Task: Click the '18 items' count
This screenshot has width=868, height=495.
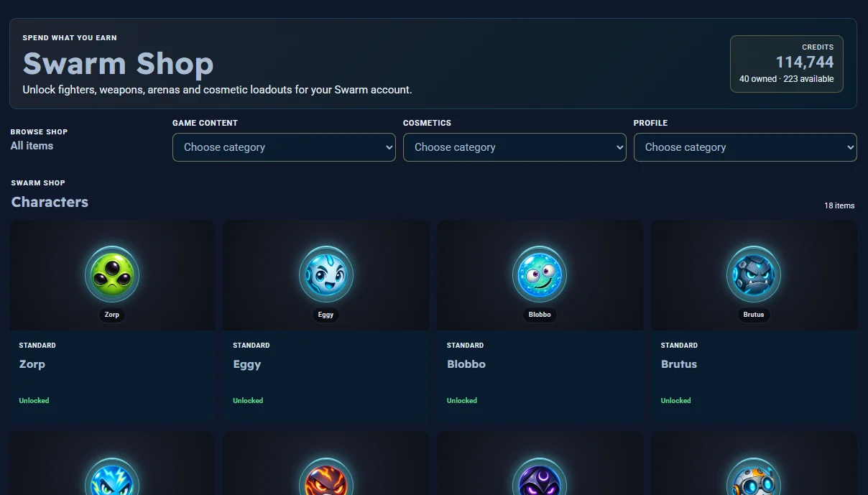Action: [839, 205]
